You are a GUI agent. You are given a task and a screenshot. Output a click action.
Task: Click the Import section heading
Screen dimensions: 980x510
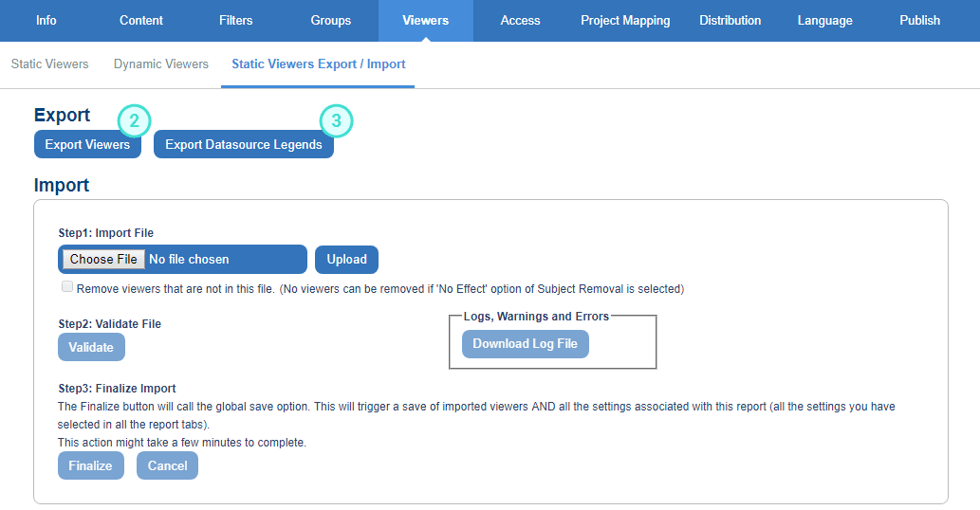(62, 186)
